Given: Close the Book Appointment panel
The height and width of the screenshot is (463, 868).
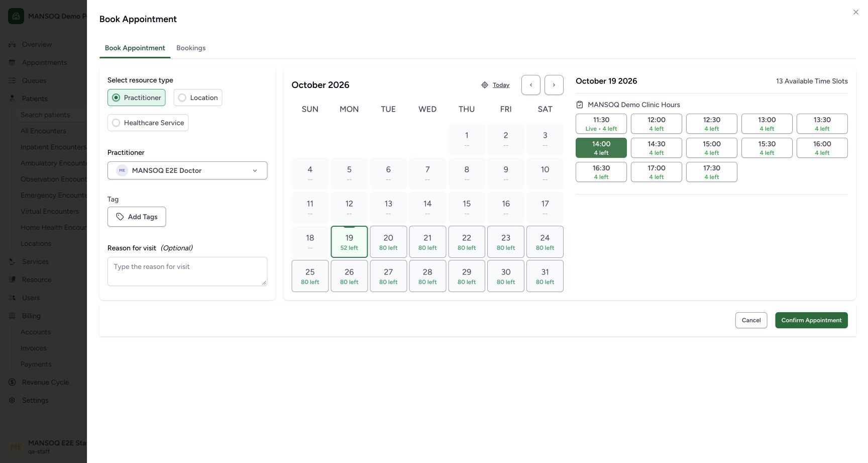Looking at the screenshot, I should [x=856, y=12].
